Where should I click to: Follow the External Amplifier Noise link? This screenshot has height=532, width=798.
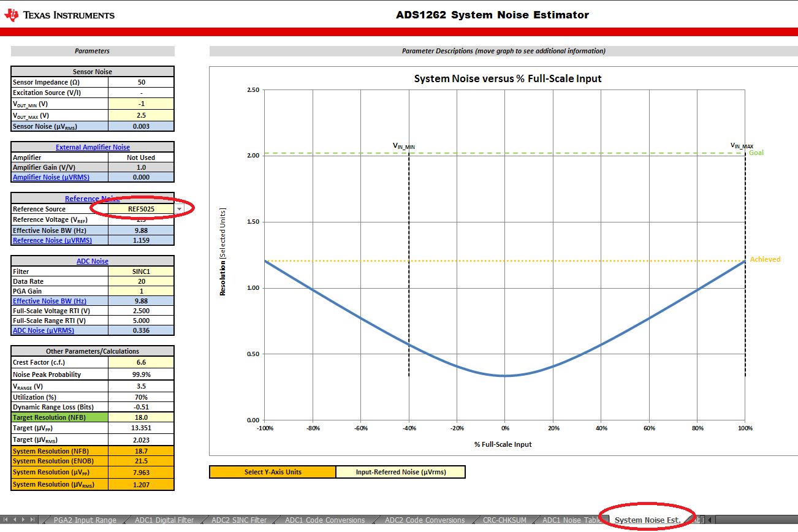click(x=93, y=147)
